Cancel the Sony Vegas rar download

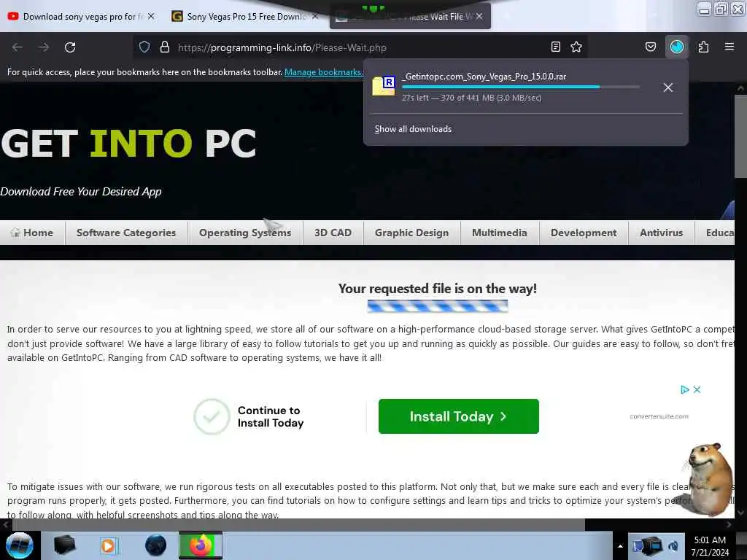coord(668,87)
